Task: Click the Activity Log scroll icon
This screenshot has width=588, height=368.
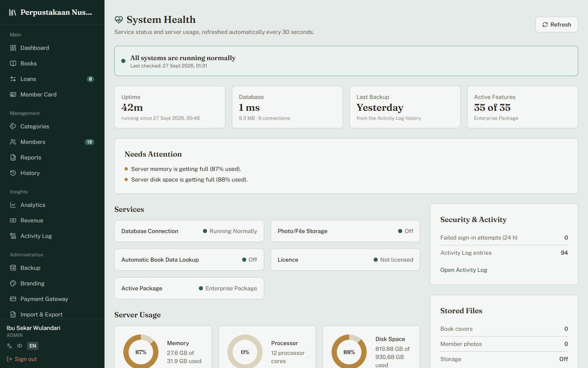Action: pyautogui.click(x=13, y=236)
